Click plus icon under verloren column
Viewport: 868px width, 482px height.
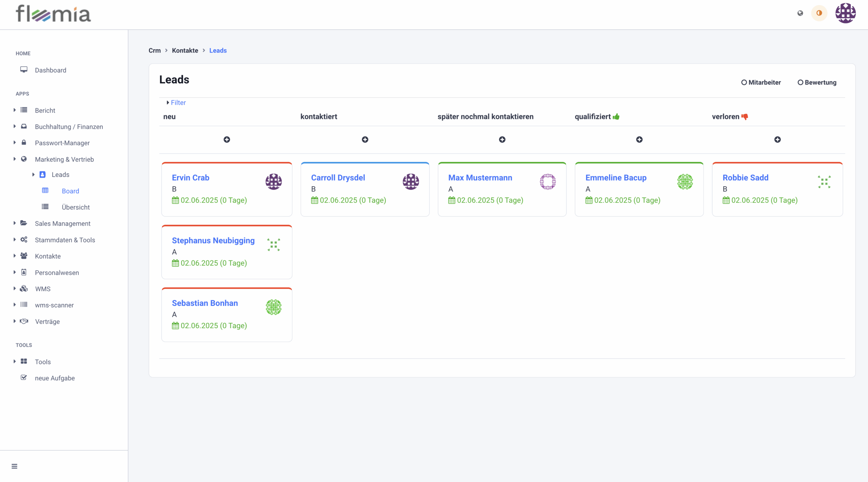point(777,140)
